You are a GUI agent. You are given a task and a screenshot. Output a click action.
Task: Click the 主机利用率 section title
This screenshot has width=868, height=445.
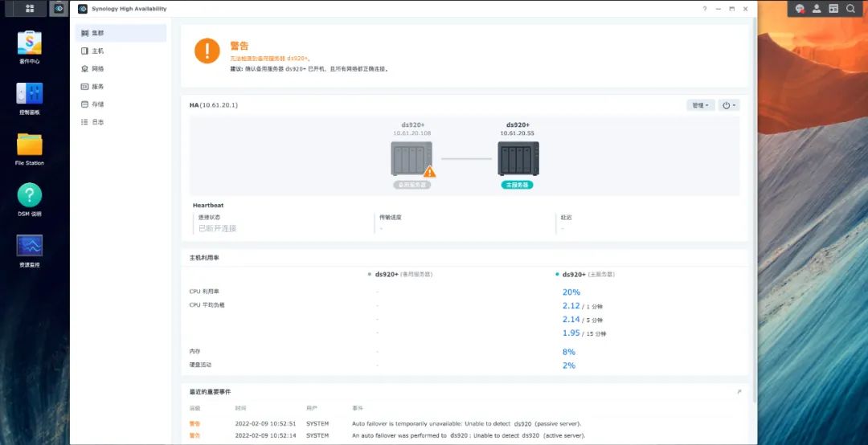click(204, 258)
